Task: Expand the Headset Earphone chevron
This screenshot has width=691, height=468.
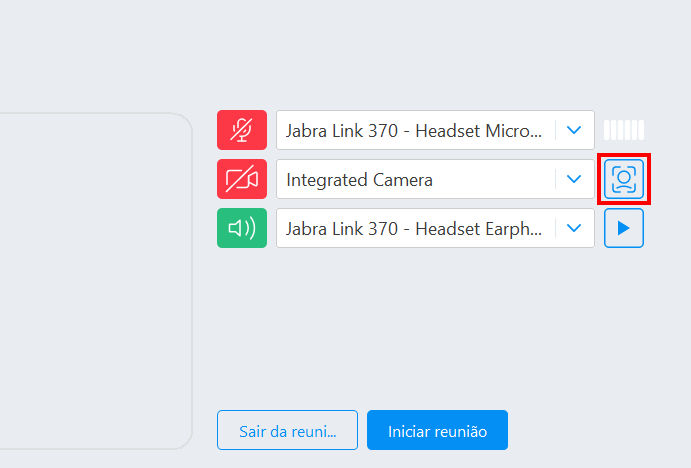Action: coord(574,228)
